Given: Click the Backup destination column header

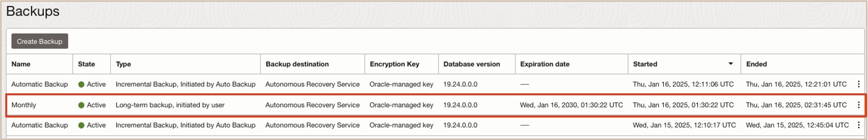Looking at the screenshot, I should [297, 64].
